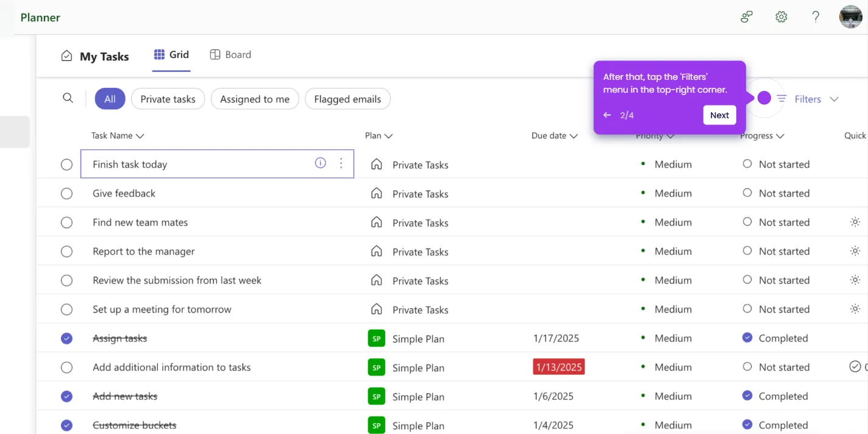This screenshot has height=434, width=868.
Task: Mark Review the submission from last week complete
Action: point(66,280)
